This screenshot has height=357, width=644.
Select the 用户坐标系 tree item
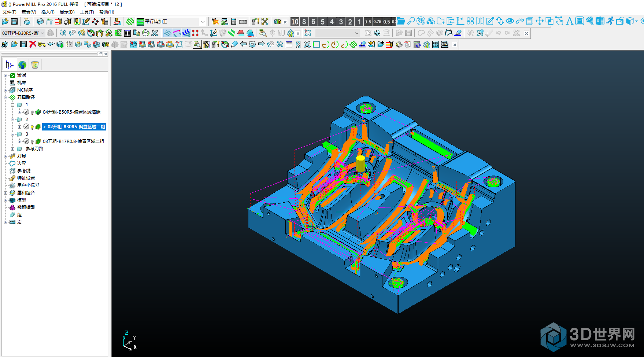pos(28,185)
